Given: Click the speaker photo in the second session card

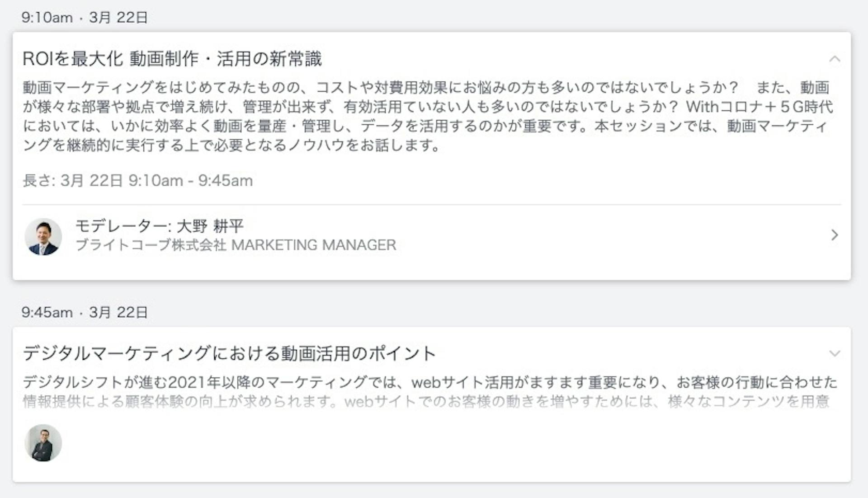Looking at the screenshot, I should coord(43,443).
